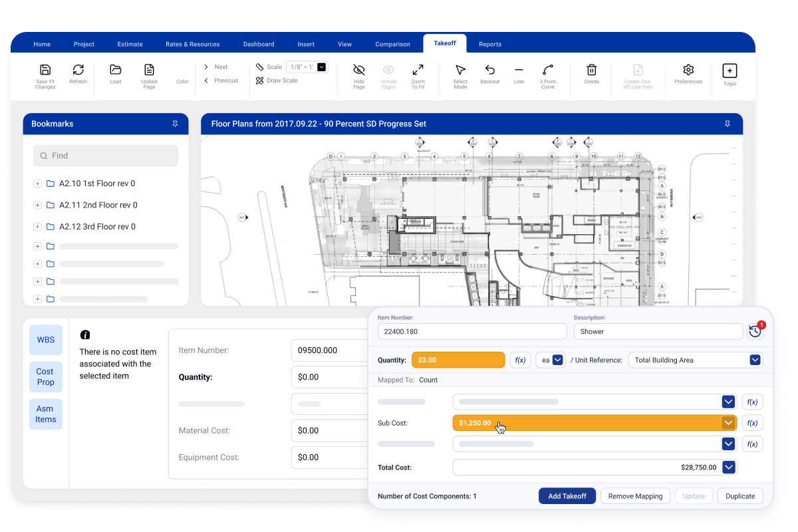Click the Color toolbar item
The width and height of the screenshot is (798, 532).
click(x=182, y=82)
